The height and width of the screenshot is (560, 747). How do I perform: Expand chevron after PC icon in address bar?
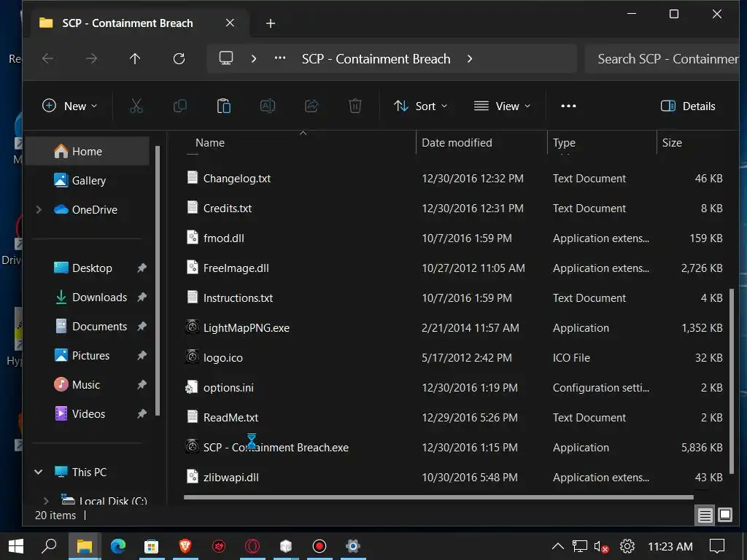(253, 58)
